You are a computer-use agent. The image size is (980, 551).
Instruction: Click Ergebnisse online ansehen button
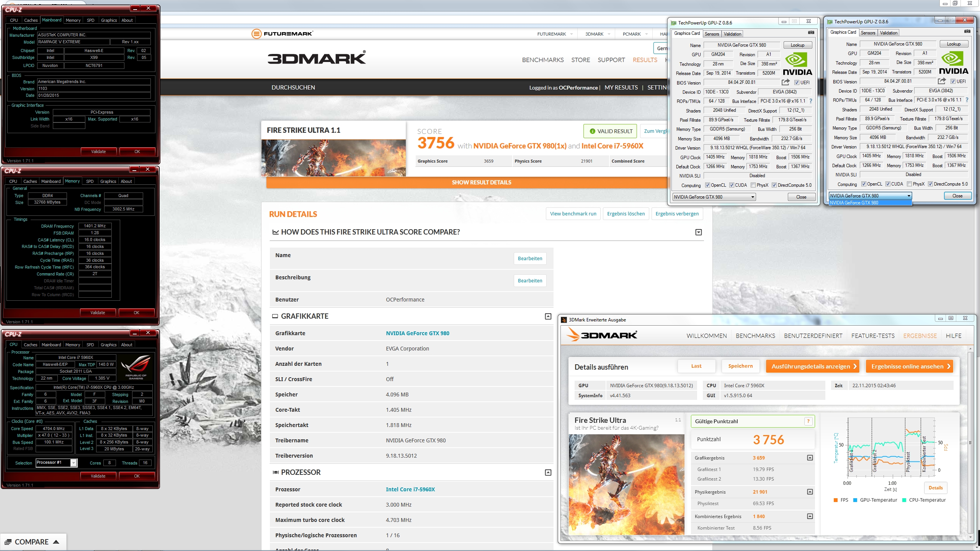coord(909,367)
